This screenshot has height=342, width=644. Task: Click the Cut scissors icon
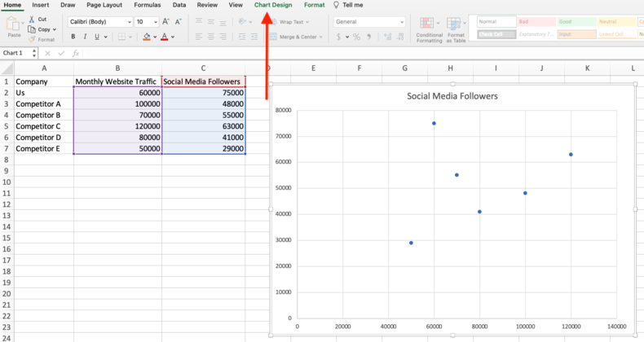(x=32, y=19)
